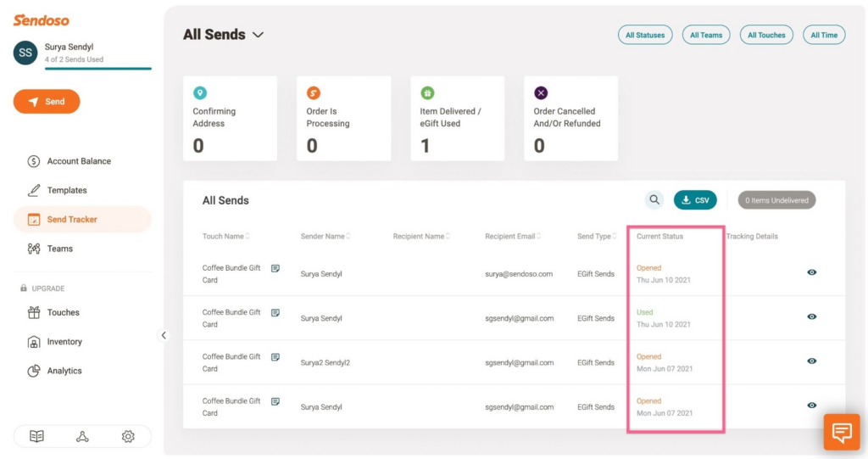Select the Order Is Processing card
Image resolution: width=868 pixels, height=459 pixels.
tap(344, 119)
